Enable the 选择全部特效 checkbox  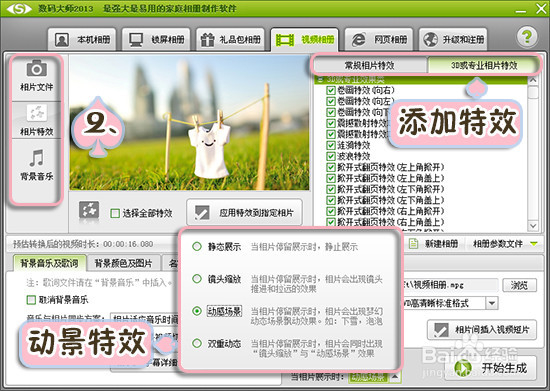click(x=115, y=213)
